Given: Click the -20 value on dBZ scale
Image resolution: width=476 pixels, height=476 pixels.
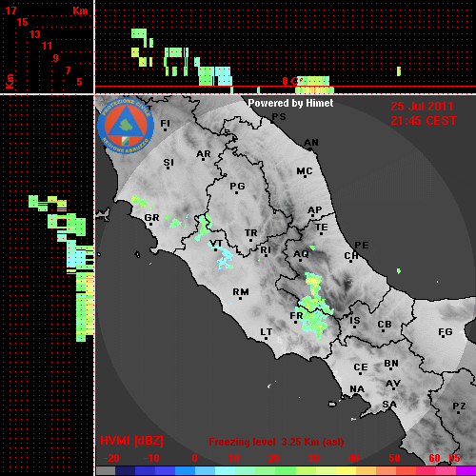Looking at the screenshot, I should (x=111, y=458).
